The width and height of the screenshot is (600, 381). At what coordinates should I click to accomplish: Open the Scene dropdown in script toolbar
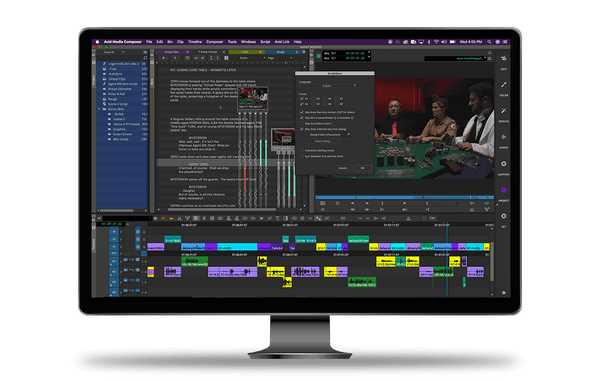253,58
